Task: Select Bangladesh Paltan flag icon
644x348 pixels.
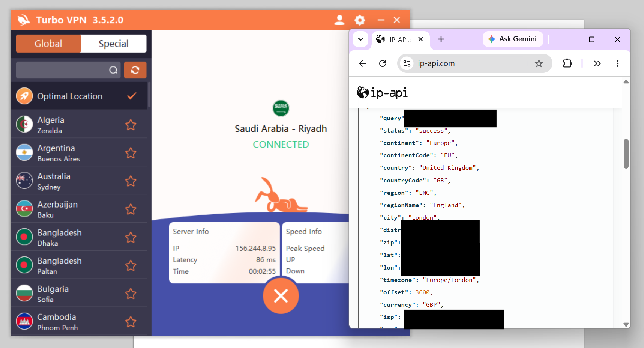Action: [24, 265]
